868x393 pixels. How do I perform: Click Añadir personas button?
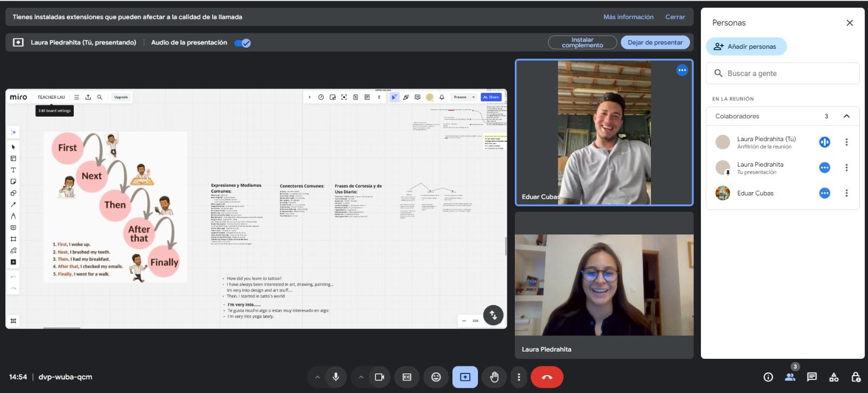(746, 47)
